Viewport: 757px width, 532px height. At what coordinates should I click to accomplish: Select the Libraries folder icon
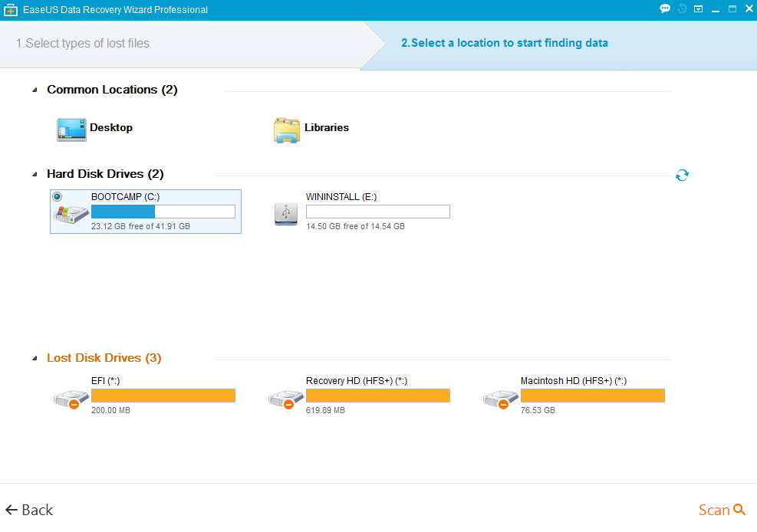tap(287, 130)
